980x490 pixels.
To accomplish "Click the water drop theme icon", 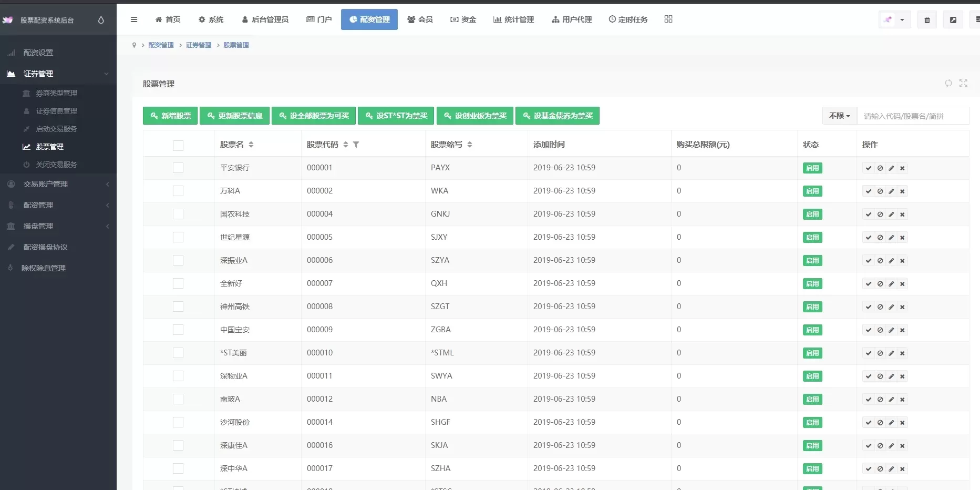I will coord(101,20).
